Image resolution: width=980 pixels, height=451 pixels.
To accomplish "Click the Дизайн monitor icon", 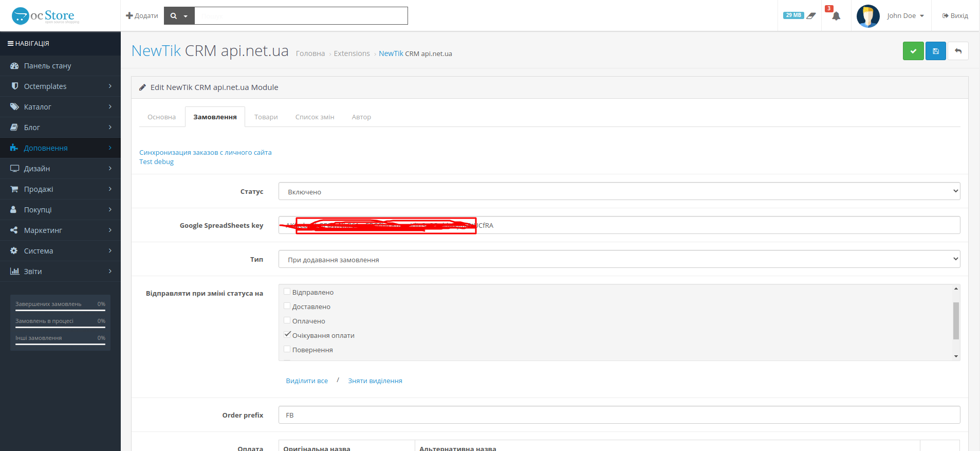I will (x=14, y=168).
